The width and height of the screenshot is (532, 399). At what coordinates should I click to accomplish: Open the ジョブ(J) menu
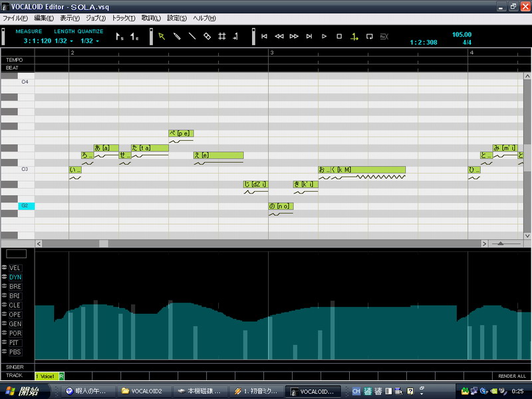click(x=95, y=19)
